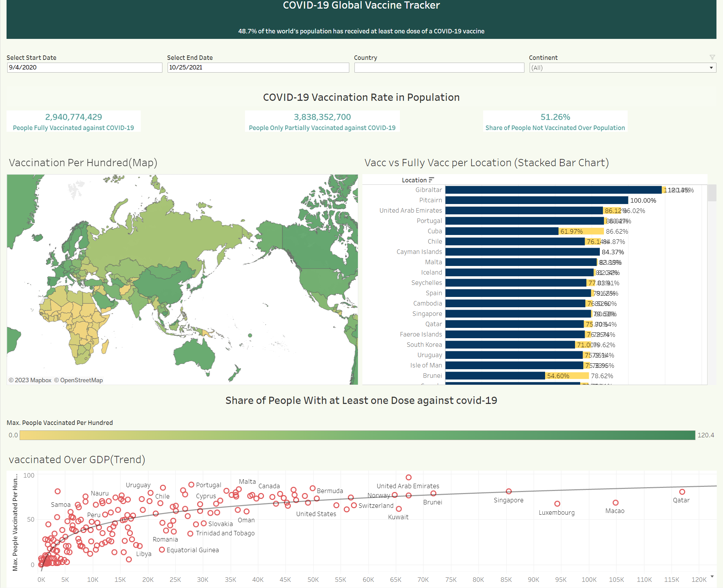
Task: Select the Gibraltar bar in the stacked chart
Action: 551,190
